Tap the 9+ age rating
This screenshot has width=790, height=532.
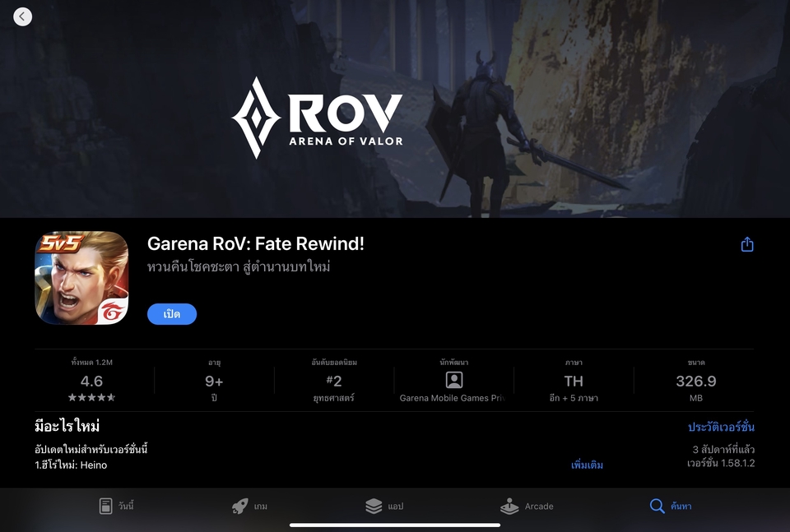click(214, 381)
